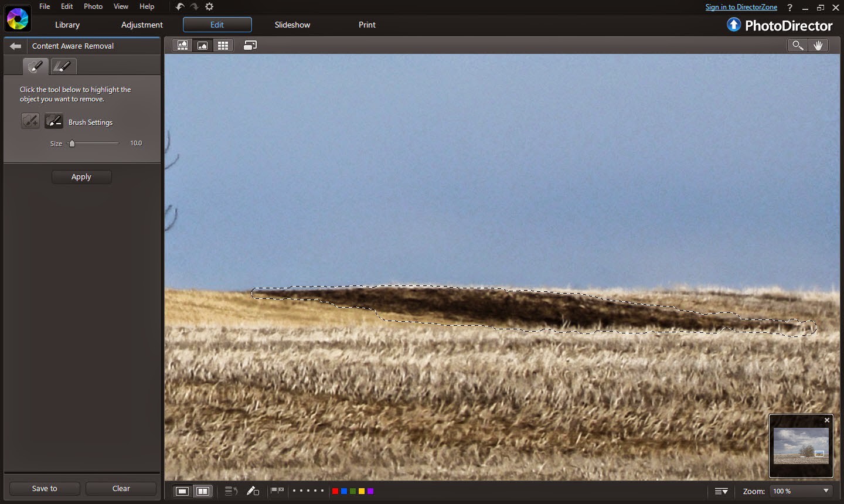Switch to the polygon-line selection tab
The height and width of the screenshot is (504, 844).
click(62, 66)
